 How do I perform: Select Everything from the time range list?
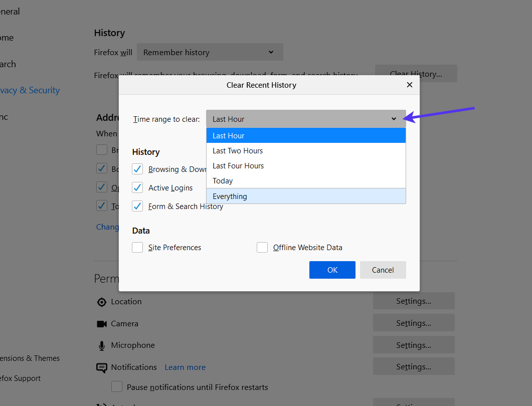230,196
